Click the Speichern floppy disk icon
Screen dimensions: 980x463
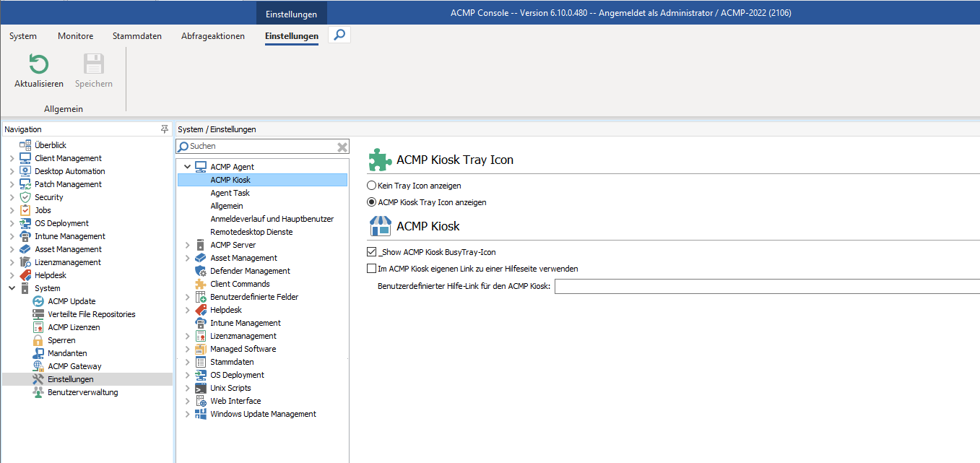pyautogui.click(x=94, y=64)
